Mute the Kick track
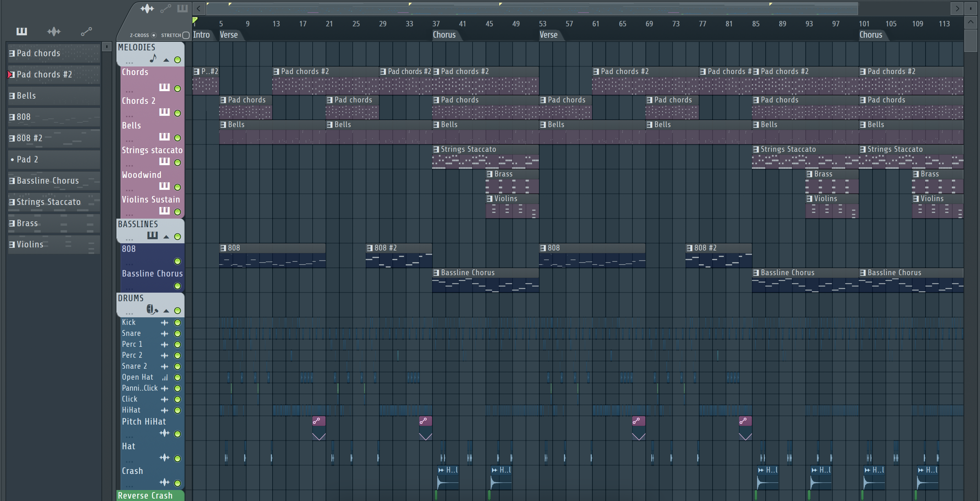Image resolution: width=980 pixels, height=501 pixels. click(x=177, y=322)
